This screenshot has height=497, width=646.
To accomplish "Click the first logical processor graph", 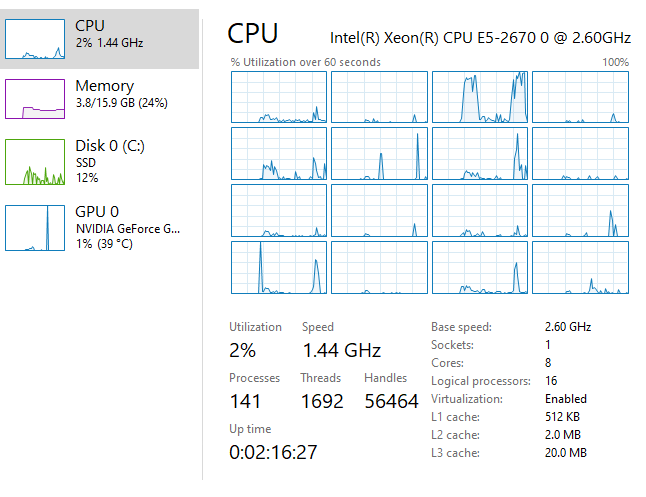I will pos(279,97).
